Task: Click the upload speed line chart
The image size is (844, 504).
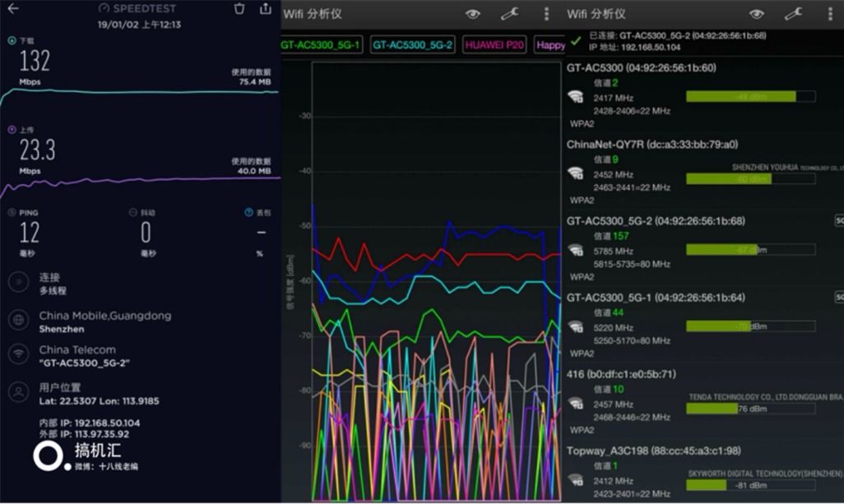Action: pyautogui.click(x=140, y=186)
